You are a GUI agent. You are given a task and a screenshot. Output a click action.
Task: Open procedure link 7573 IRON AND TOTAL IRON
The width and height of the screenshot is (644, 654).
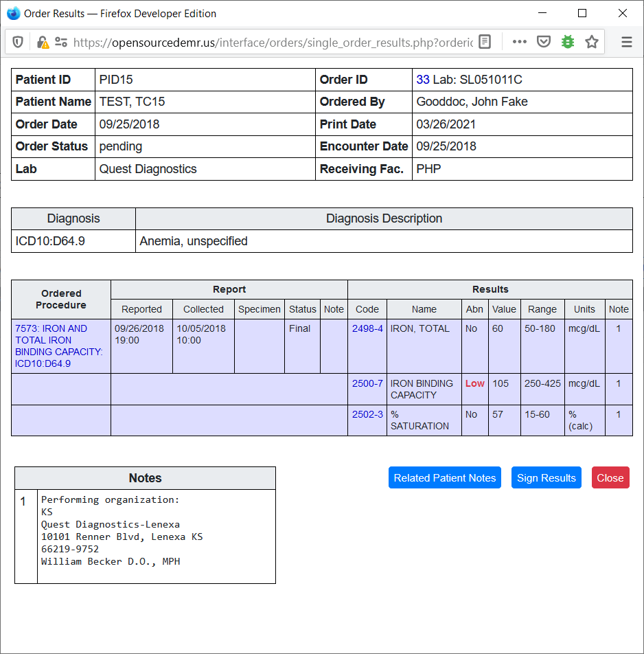(55, 339)
